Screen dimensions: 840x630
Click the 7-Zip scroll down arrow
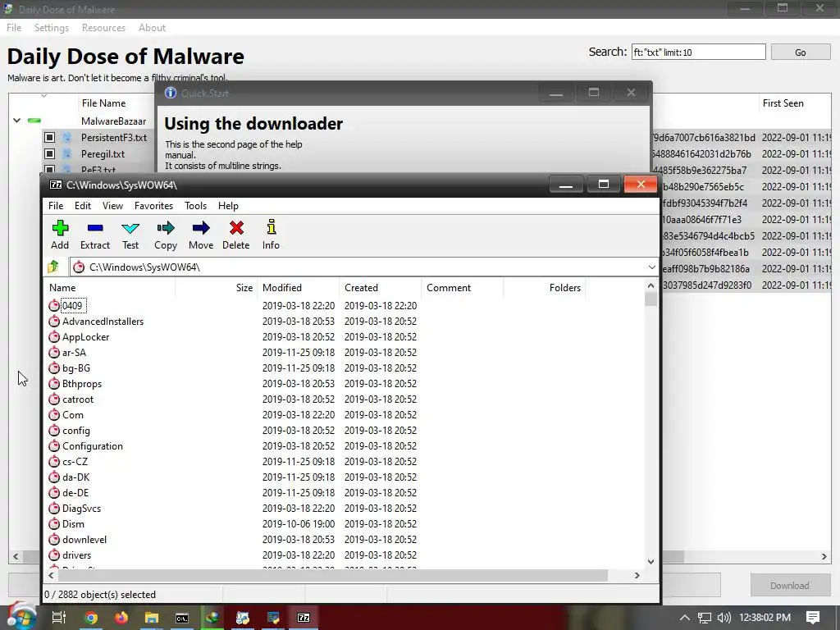[x=651, y=561]
